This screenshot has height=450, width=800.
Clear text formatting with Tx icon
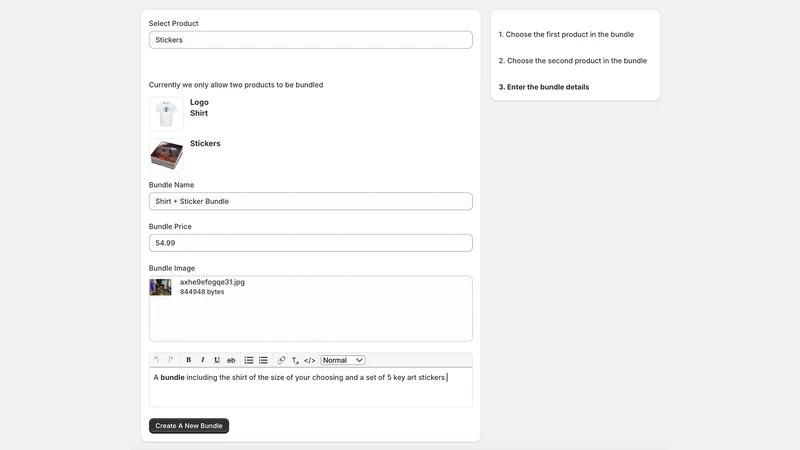tap(295, 360)
